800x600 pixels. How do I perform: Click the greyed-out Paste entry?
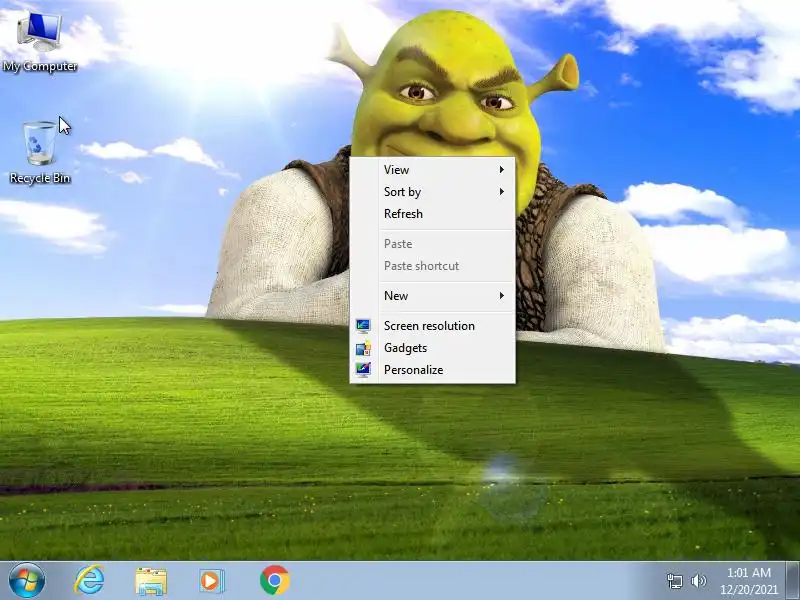click(432, 243)
